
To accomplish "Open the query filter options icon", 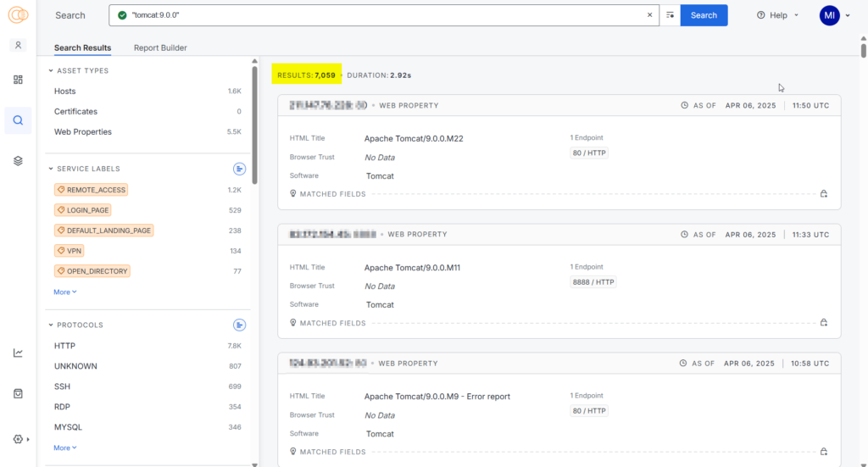I will [670, 15].
